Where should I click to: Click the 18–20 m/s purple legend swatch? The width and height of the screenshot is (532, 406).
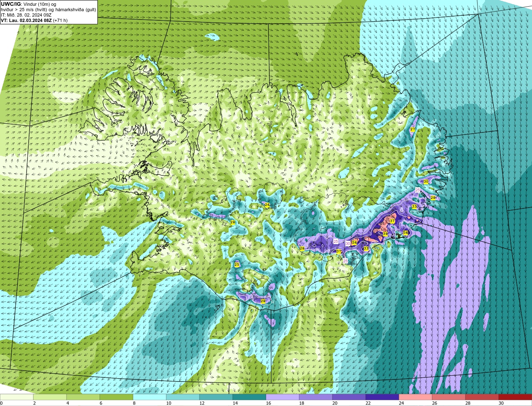[316, 397]
